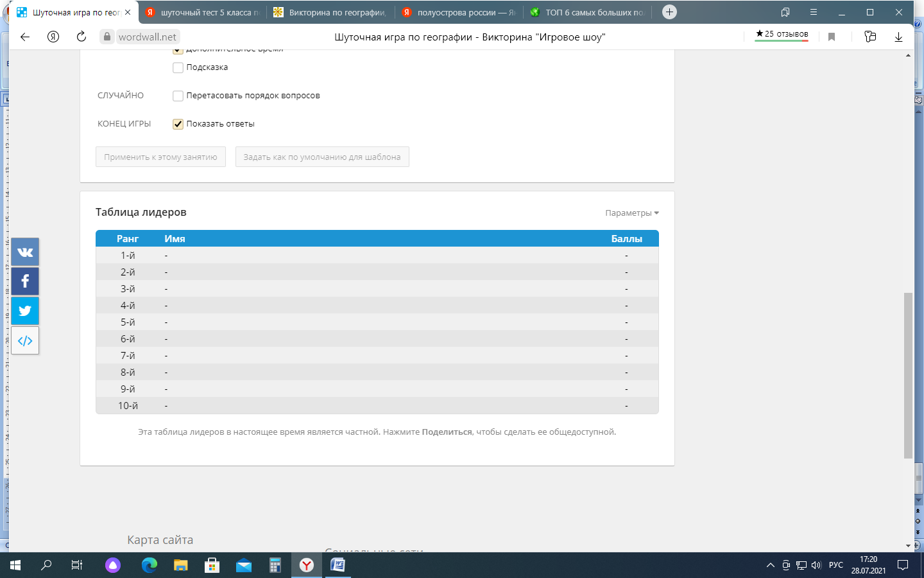924x578 pixels.
Task: Switch to ТОП 6 самых больших tab
Action: click(587, 12)
